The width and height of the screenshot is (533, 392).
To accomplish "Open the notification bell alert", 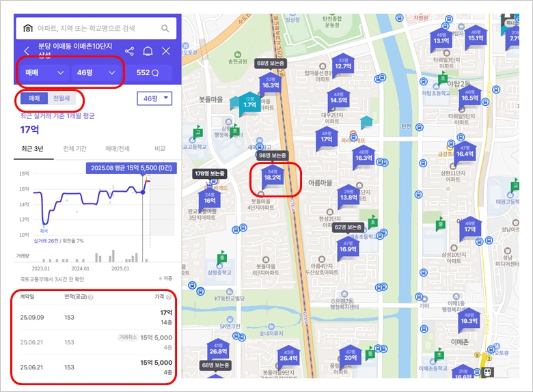I will tap(148, 51).
